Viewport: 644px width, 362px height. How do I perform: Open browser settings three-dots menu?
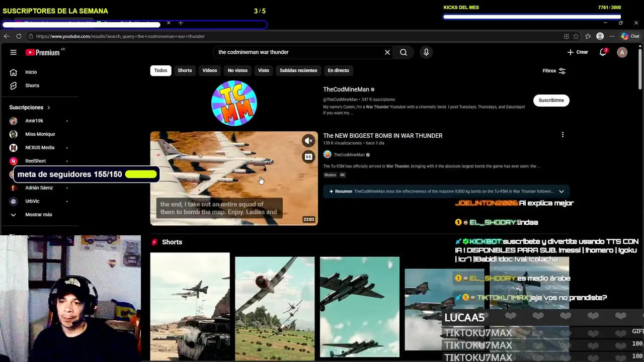pos(612,36)
